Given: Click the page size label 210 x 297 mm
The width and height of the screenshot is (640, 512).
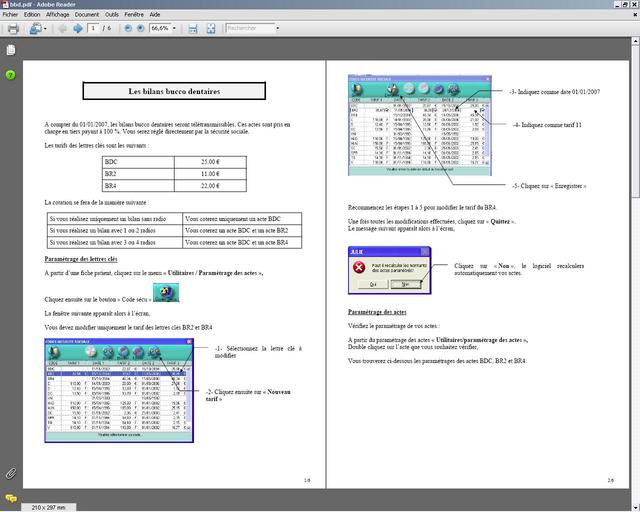Looking at the screenshot, I should (49, 508).
